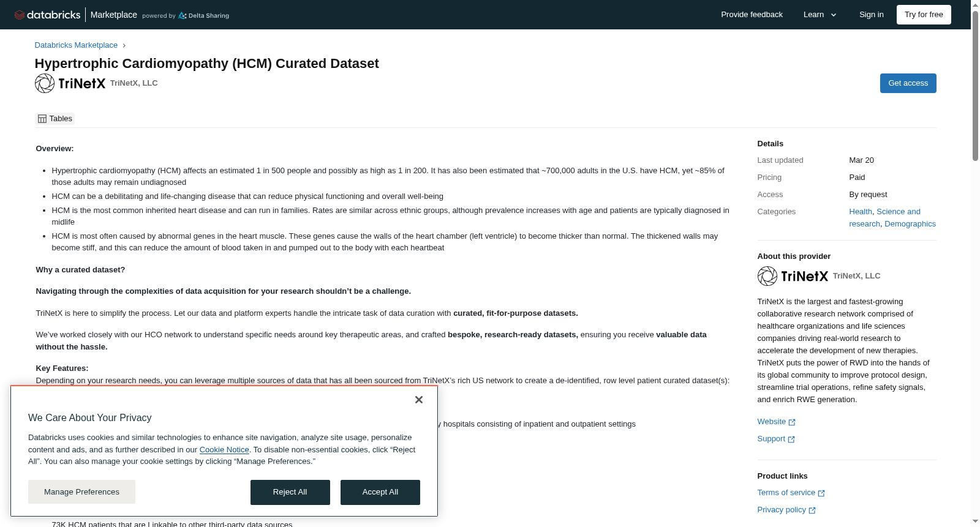This screenshot has width=980, height=527.
Task: Go to Databricks Marketplace breadcrumb link
Action: coord(76,45)
